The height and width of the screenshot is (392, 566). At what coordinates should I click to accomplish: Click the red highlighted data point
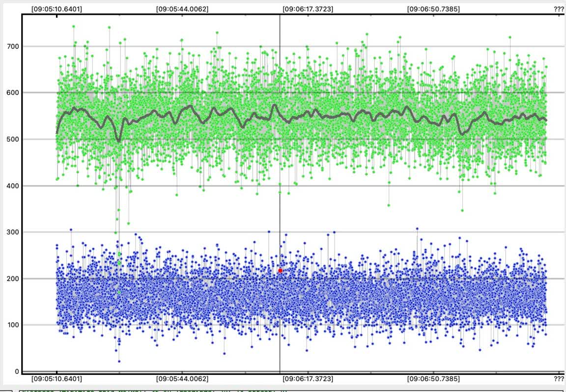point(281,271)
